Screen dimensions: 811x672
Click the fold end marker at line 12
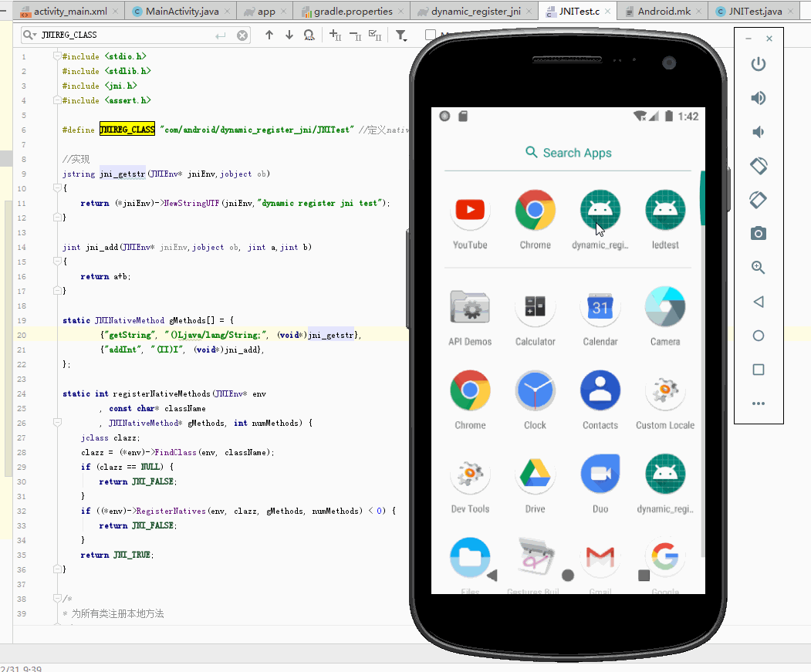57,218
